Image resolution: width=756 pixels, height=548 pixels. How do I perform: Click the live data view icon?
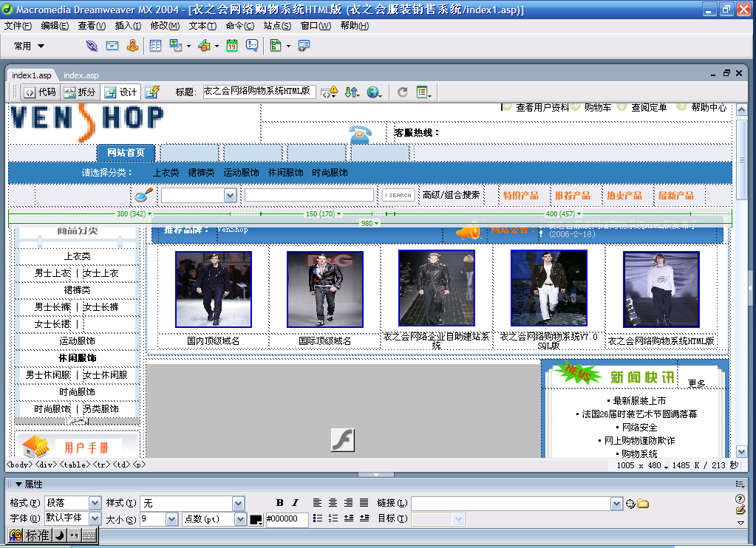coord(152,92)
